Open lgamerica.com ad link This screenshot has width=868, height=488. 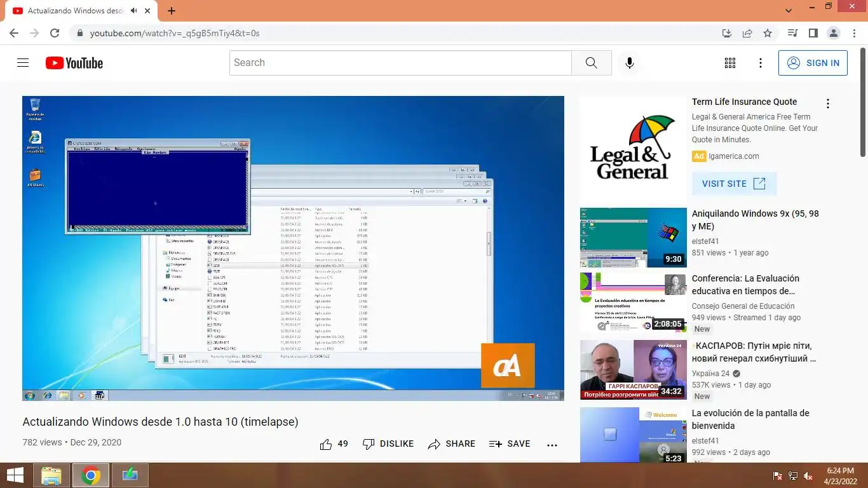tap(734, 156)
